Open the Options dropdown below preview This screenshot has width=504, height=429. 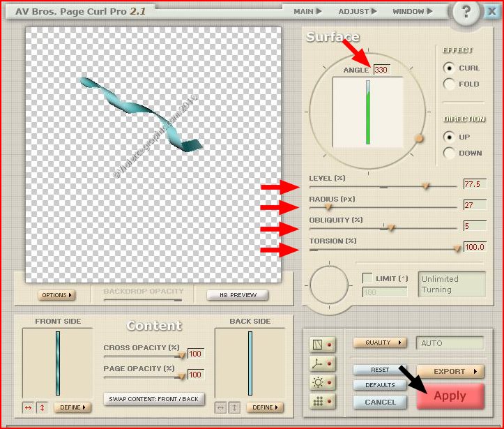56,295
